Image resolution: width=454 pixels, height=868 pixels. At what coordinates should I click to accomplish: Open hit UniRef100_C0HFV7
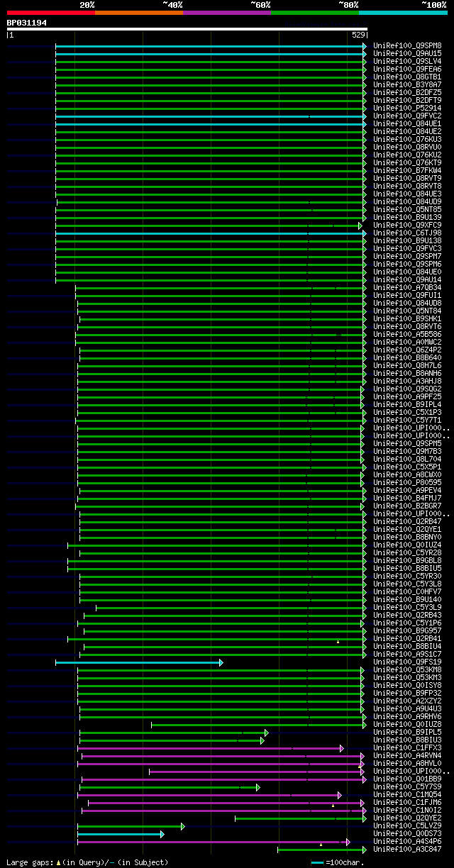click(407, 591)
